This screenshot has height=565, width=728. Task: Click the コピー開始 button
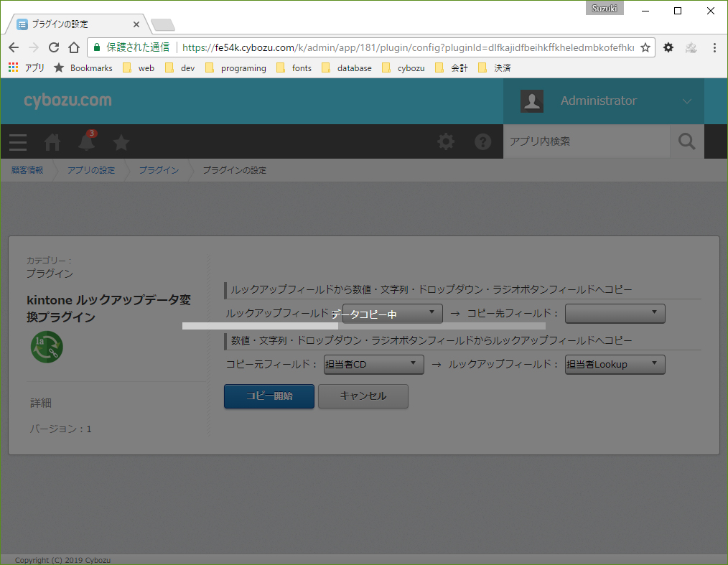tap(269, 396)
